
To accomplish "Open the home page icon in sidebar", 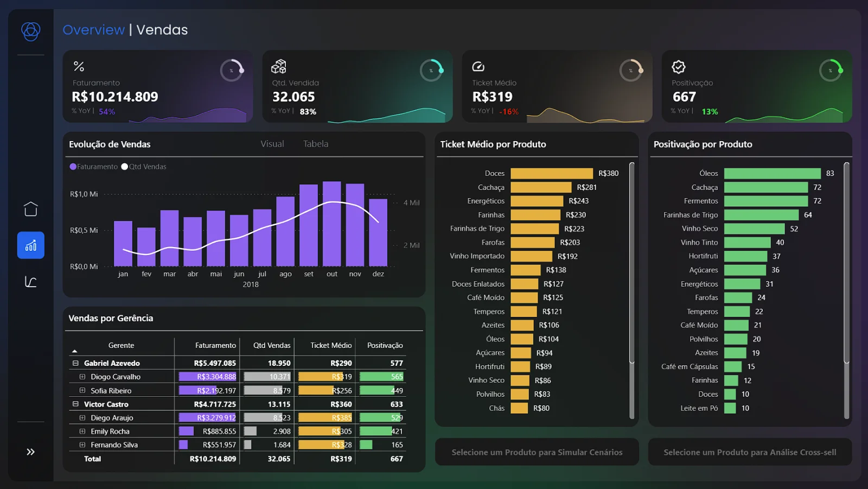I will (x=30, y=209).
